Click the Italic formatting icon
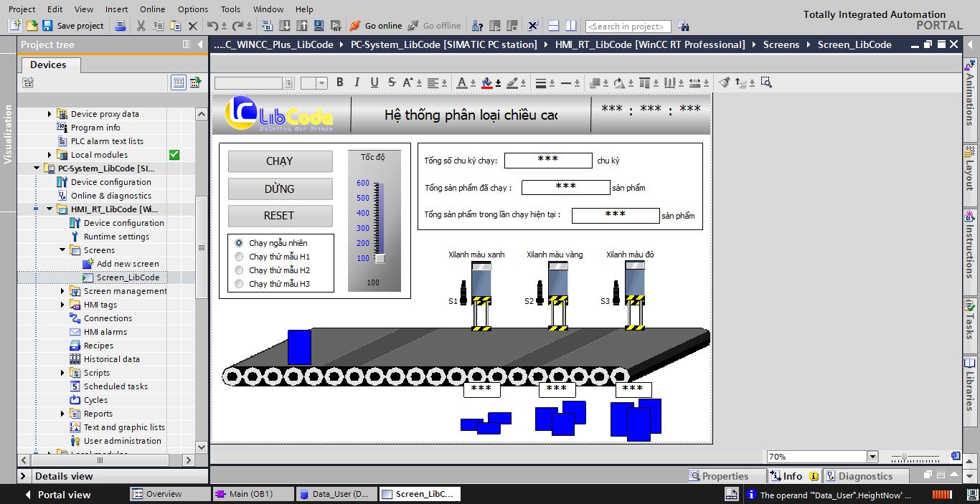980x504 pixels. (357, 82)
